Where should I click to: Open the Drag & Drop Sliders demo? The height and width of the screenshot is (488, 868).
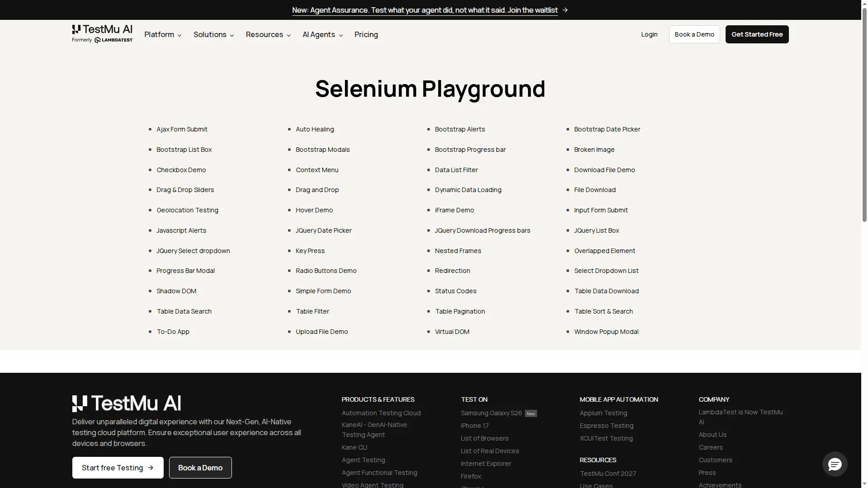tap(185, 190)
